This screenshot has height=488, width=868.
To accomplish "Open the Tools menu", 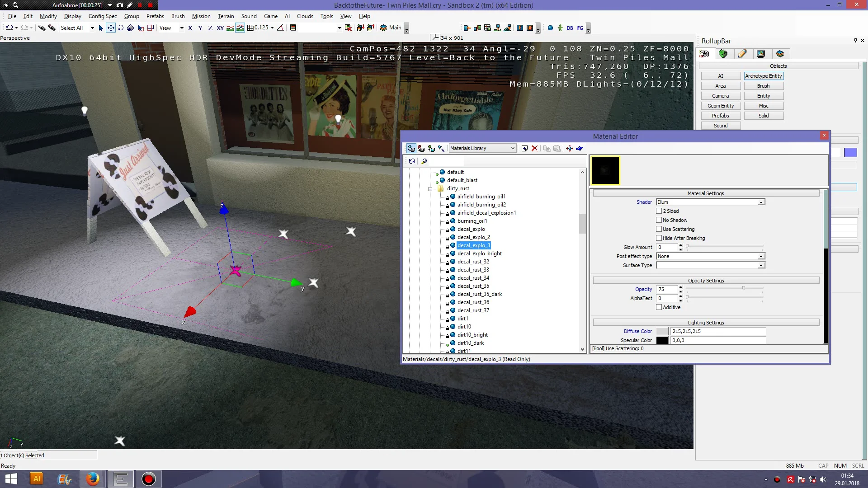I will pos(326,16).
